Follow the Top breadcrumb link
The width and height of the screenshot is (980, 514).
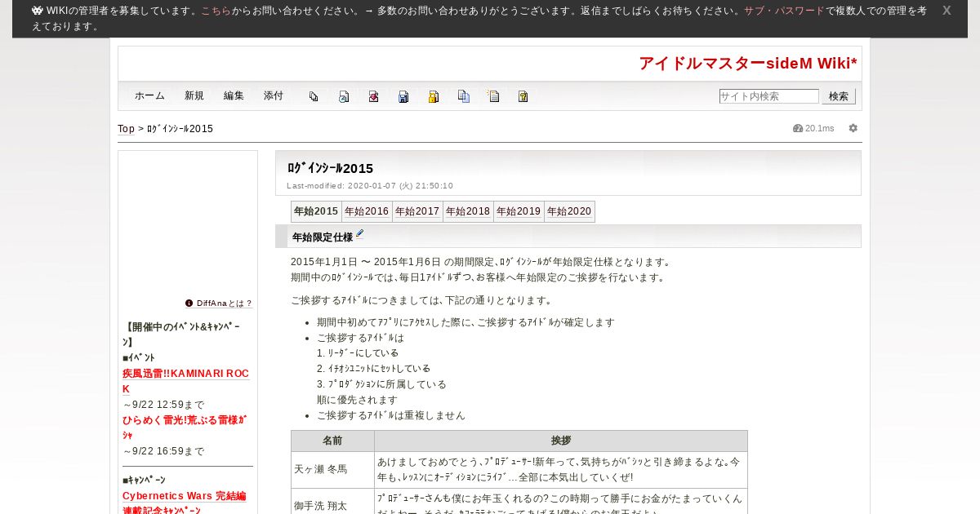click(126, 129)
